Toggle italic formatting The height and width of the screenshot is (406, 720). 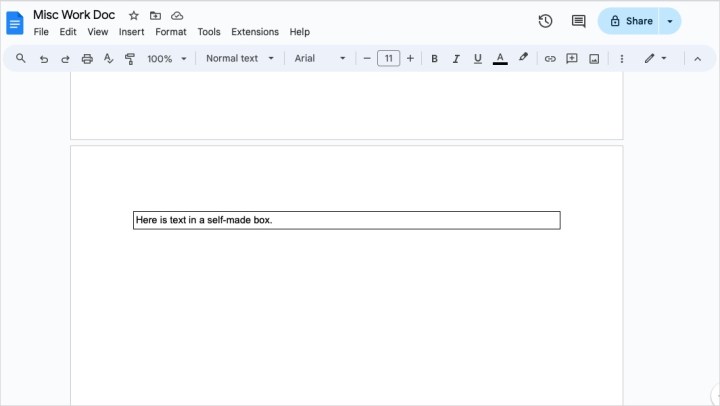click(456, 59)
